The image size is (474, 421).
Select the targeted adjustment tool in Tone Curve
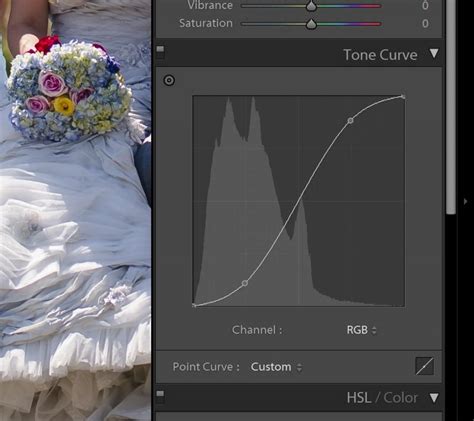169,80
